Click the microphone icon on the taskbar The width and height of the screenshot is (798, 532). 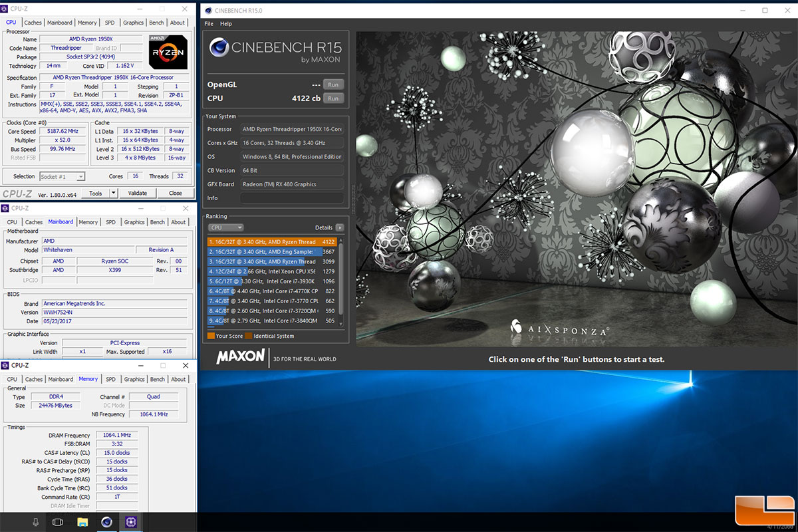pos(35,522)
